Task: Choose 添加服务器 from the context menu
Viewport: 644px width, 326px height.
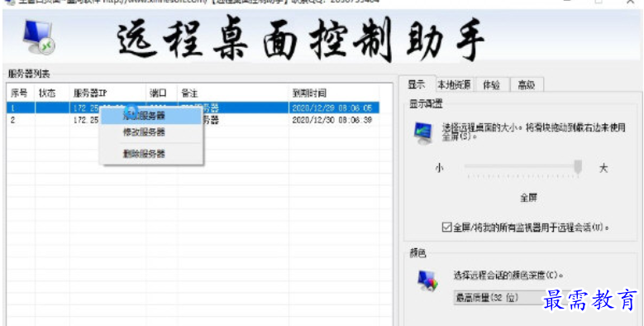Action: (x=151, y=116)
